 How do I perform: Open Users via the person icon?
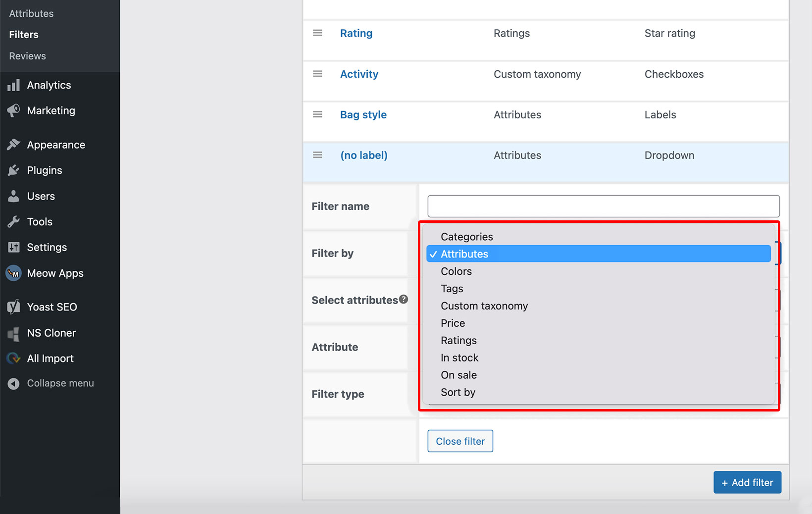[x=13, y=196]
